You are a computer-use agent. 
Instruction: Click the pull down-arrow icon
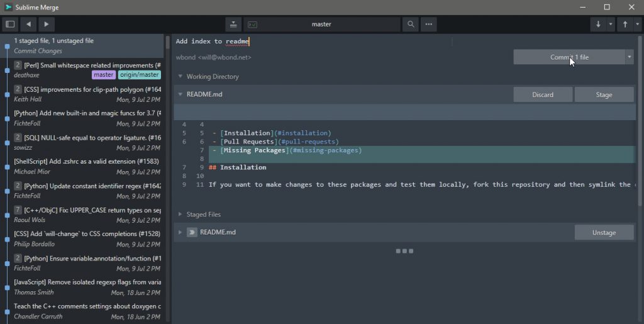tap(598, 25)
